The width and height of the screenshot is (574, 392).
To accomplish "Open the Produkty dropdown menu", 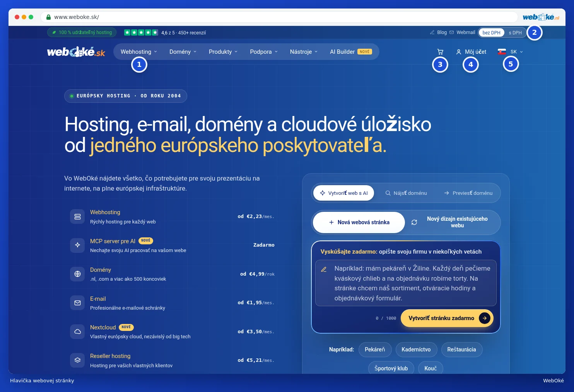I will coord(223,52).
